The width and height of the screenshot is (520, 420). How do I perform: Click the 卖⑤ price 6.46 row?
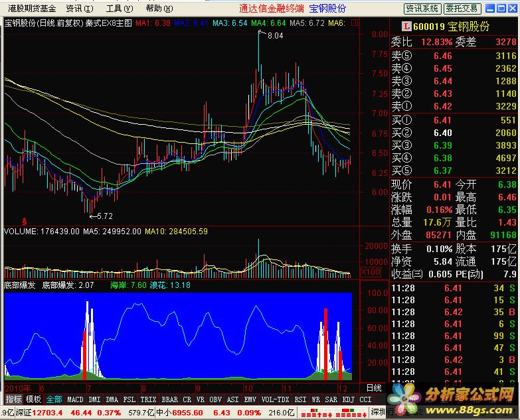point(454,56)
